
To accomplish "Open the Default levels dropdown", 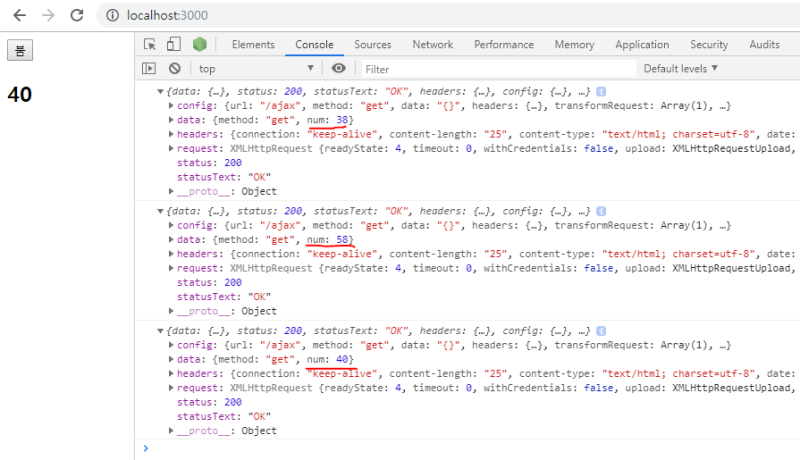I will point(680,68).
